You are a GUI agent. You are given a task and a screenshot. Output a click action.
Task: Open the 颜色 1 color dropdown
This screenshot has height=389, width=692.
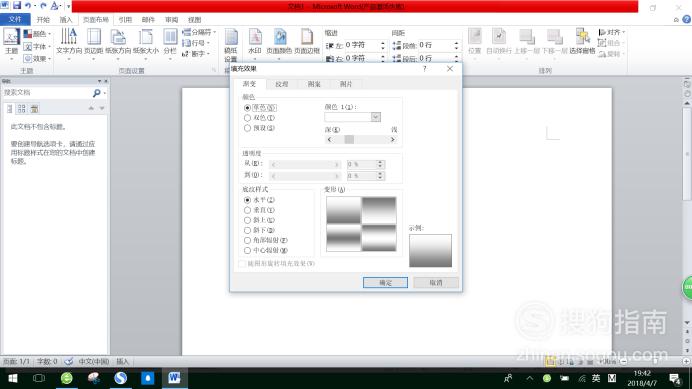click(x=376, y=117)
